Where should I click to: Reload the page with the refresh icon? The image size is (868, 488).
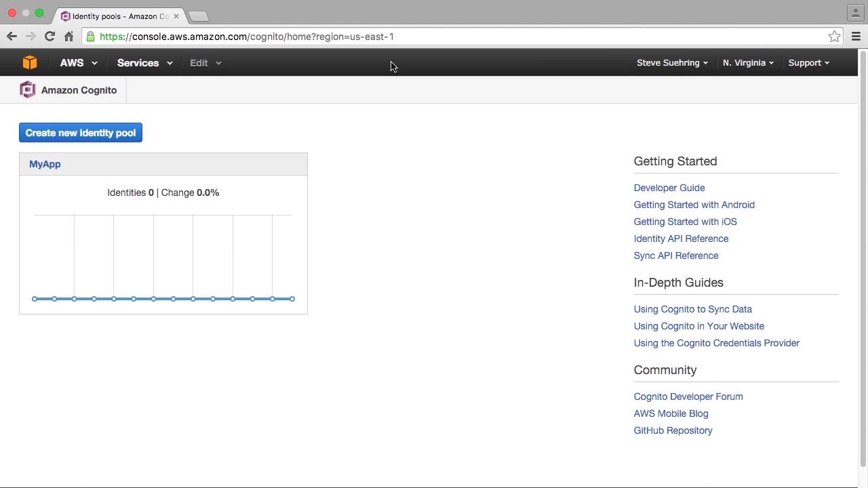coord(50,37)
